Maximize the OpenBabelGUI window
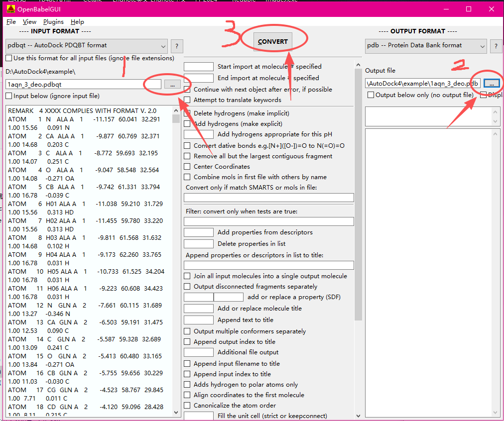 [x=468, y=9]
